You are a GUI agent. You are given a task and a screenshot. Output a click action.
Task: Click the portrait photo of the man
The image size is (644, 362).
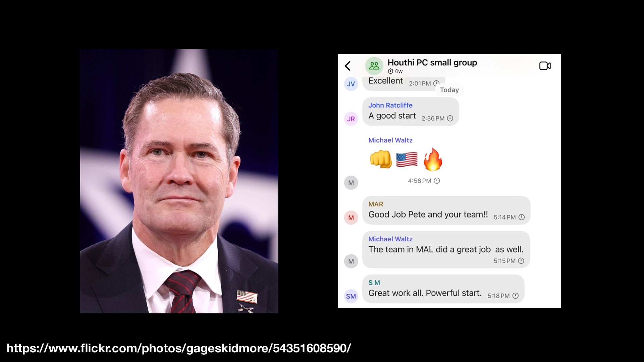(179, 181)
